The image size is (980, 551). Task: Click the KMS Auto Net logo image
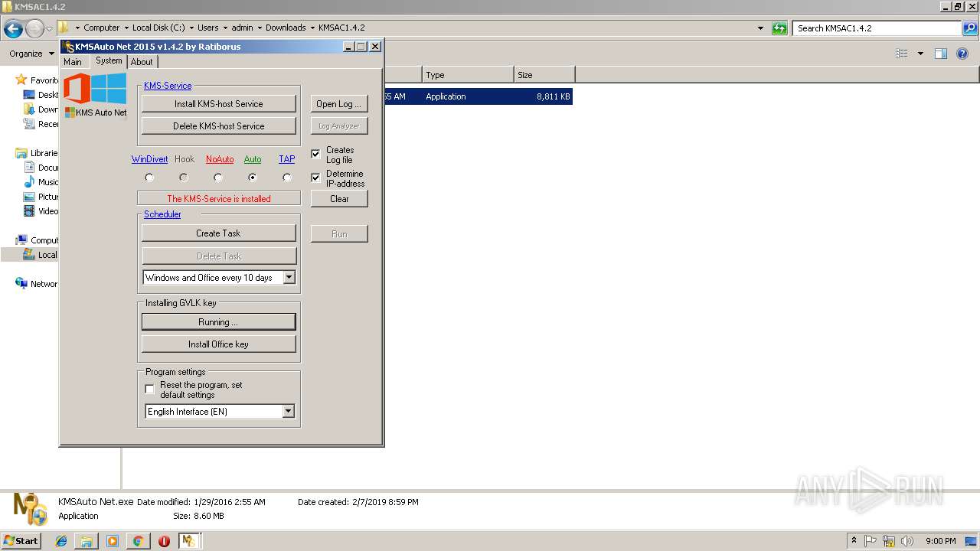pos(95,95)
